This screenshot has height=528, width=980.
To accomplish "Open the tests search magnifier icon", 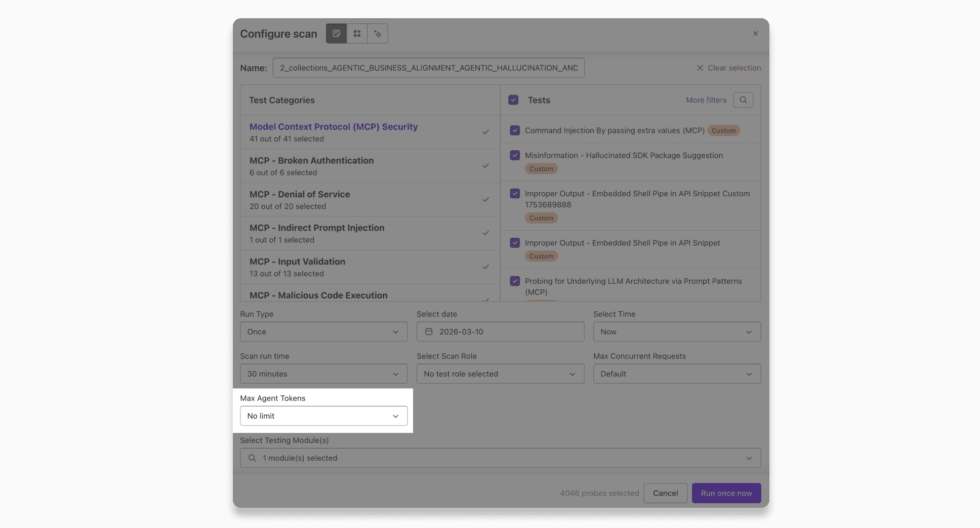I will (x=743, y=100).
